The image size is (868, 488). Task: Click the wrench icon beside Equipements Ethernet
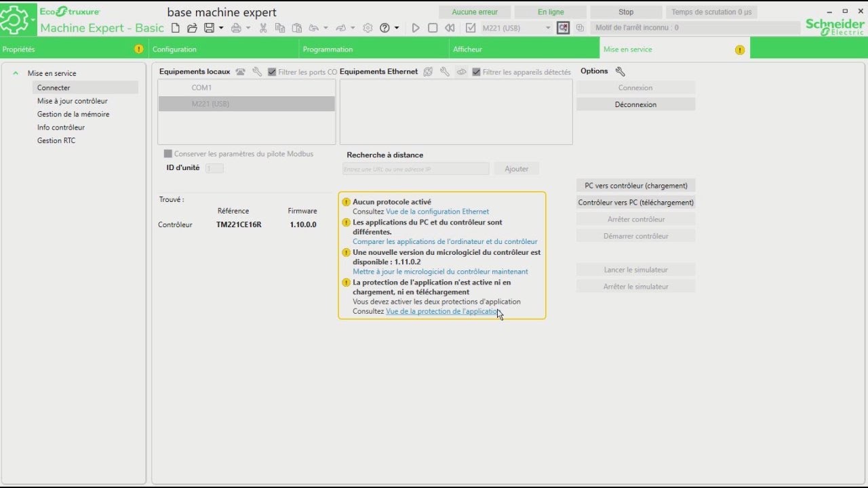tap(445, 72)
